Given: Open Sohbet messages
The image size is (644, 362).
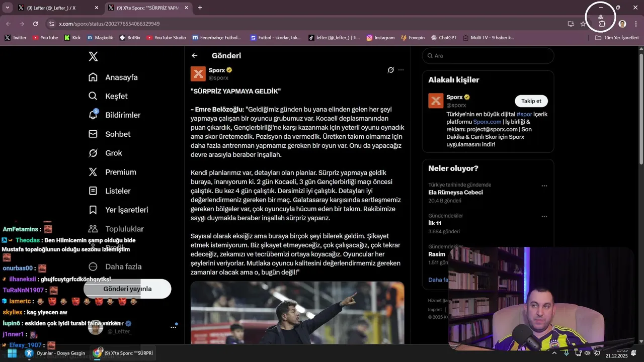Looking at the screenshot, I should 110,134.
